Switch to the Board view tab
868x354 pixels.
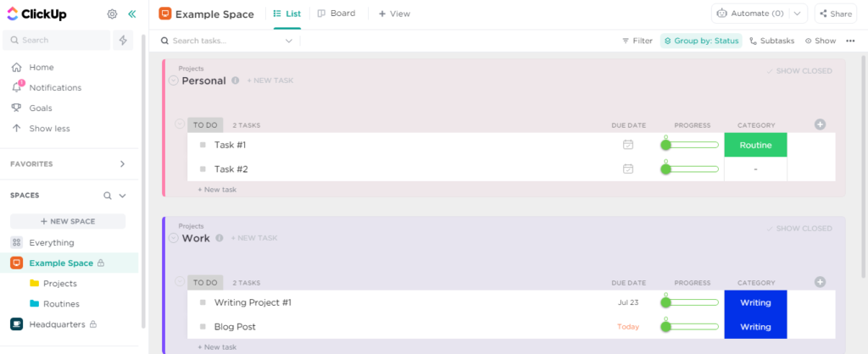[x=337, y=14]
